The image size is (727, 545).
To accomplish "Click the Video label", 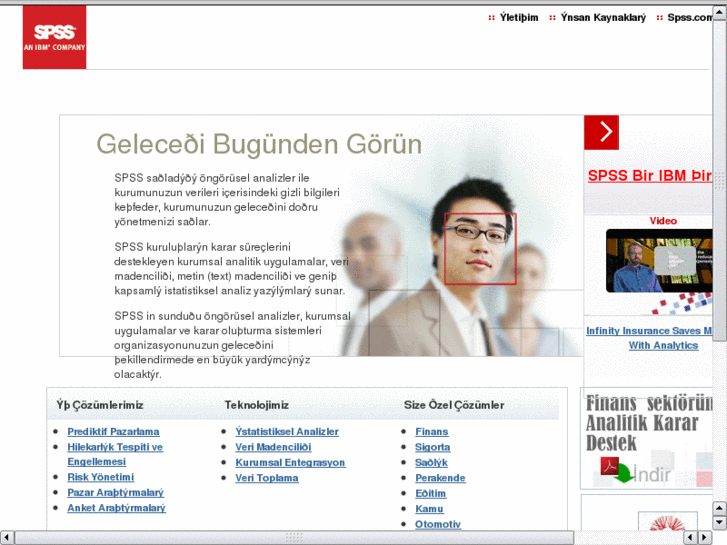I will [x=663, y=221].
